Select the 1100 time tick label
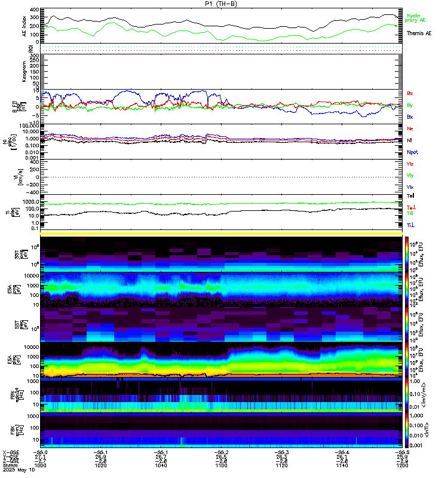Image resolution: width=448 pixels, height=478 pixels. pyautogui.click(x=221, y=465)
